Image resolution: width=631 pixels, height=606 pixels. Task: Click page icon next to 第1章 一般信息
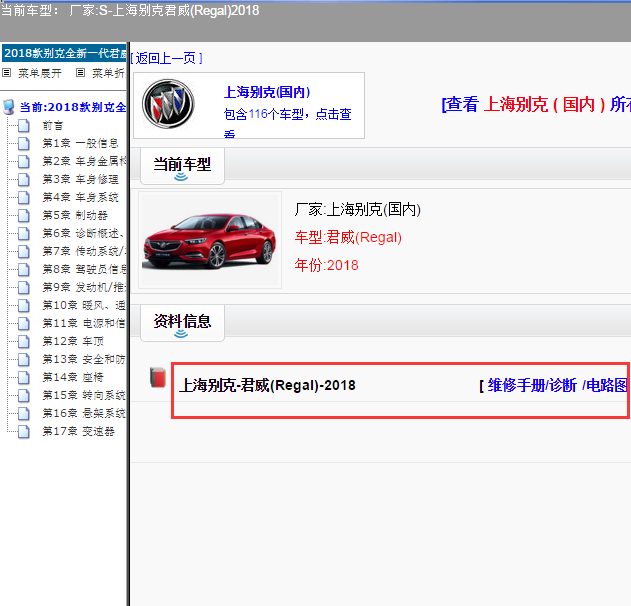[x=24, y=143]
